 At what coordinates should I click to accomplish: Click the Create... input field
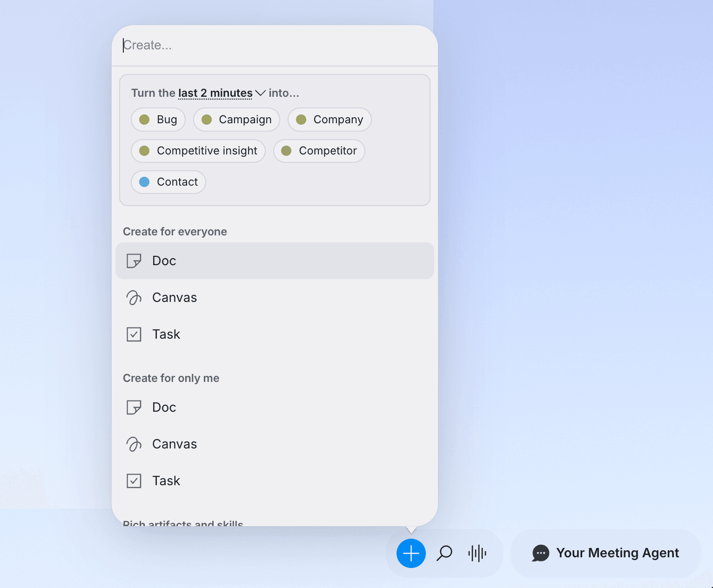[275, 45]
